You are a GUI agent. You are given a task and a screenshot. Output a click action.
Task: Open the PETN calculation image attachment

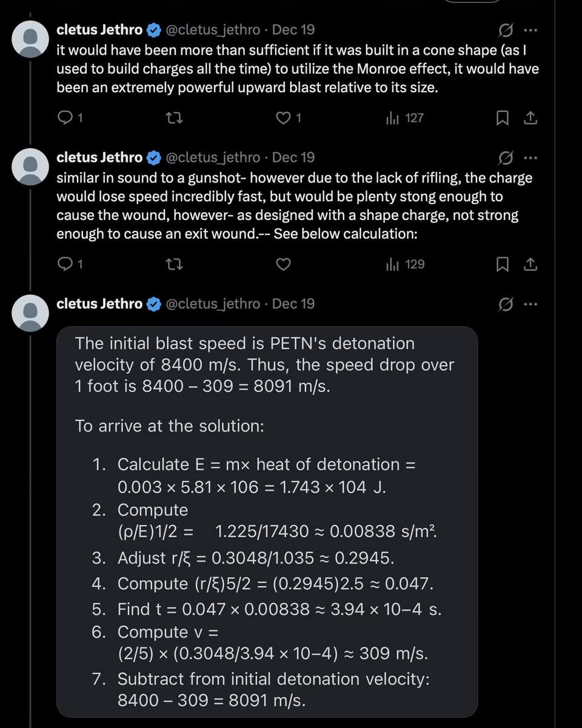click(267, 522)
